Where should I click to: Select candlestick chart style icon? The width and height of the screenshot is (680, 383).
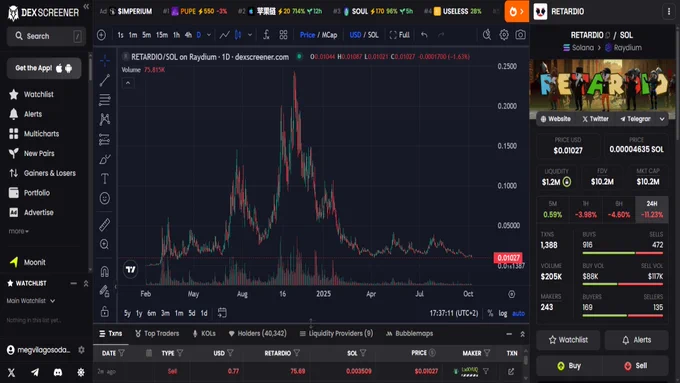pos(238,35)
